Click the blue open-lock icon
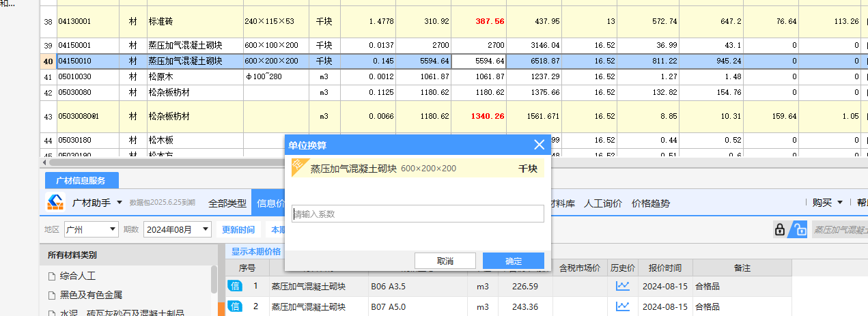Viewport: 868px width, 316px height. pyautogui.click(x=797, y=229)
